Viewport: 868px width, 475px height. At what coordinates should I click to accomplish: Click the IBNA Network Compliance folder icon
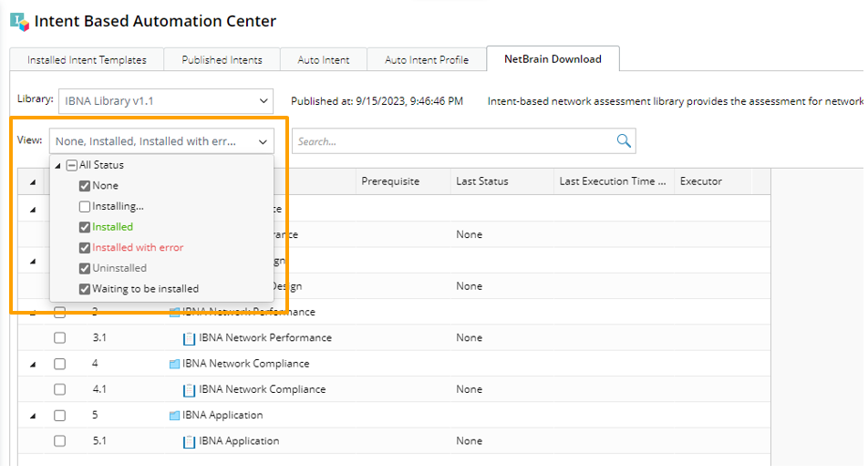174,364
